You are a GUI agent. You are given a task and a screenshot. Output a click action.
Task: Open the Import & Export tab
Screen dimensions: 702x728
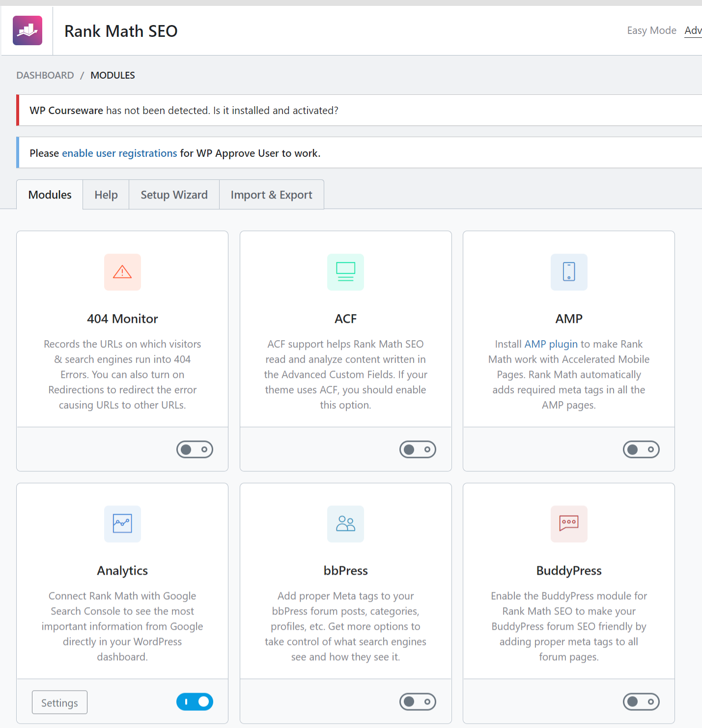tap(271, 195)
